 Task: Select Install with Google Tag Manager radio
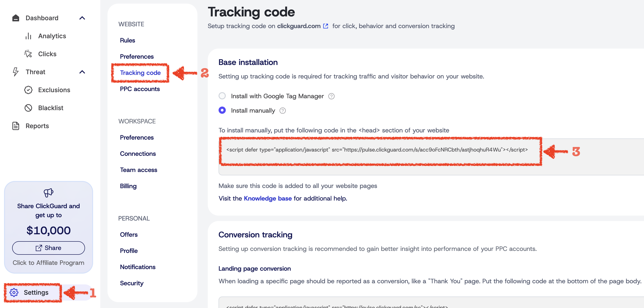tap(222, 96)
